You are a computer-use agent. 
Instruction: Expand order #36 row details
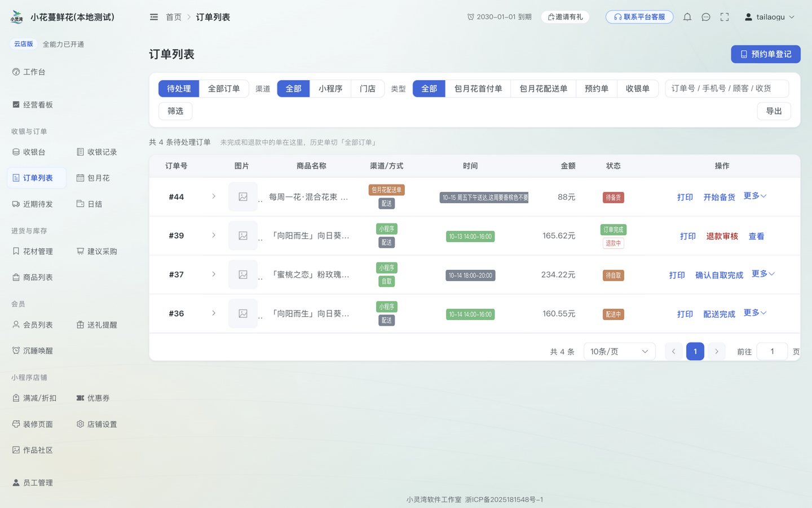tap(214, 313)
